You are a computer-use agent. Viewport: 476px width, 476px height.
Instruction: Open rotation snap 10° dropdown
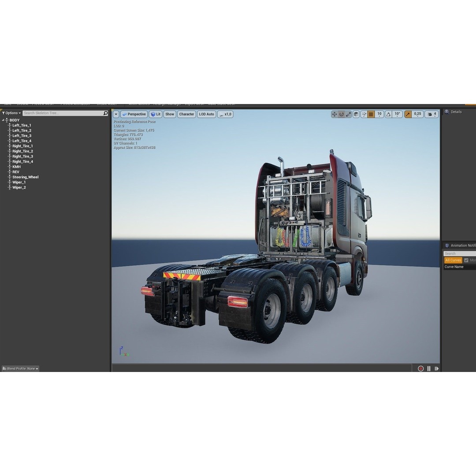pos(397,114)
